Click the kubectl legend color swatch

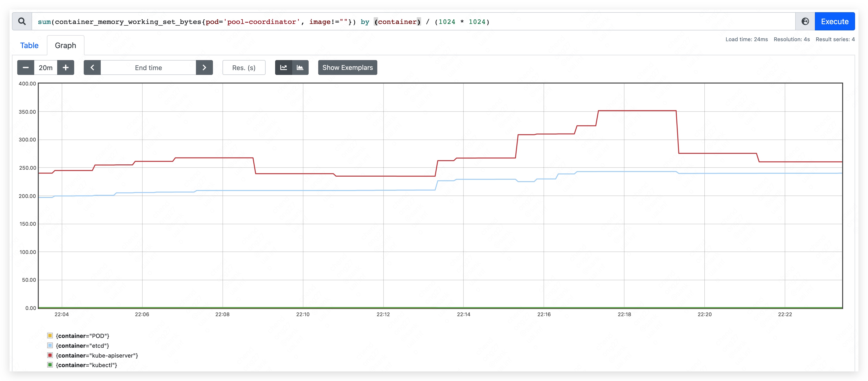pos(50,365)
